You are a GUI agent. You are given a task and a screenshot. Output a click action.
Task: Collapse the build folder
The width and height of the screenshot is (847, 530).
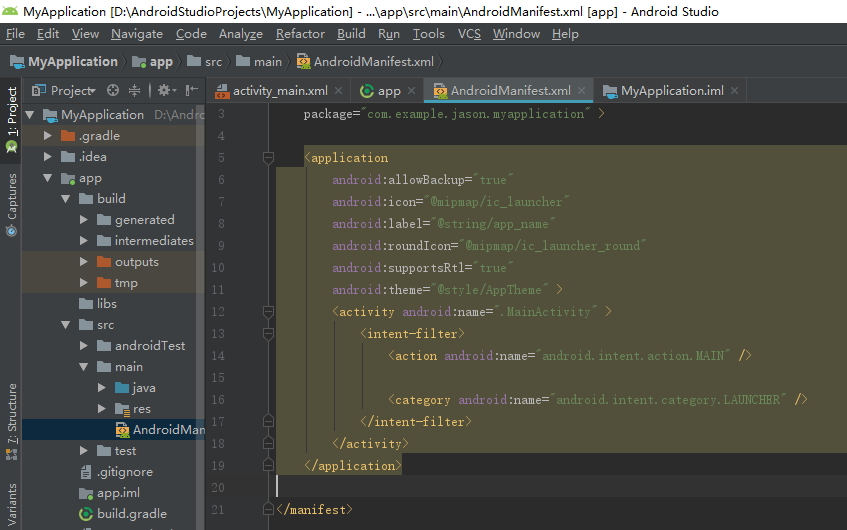[x=65, y=199]
